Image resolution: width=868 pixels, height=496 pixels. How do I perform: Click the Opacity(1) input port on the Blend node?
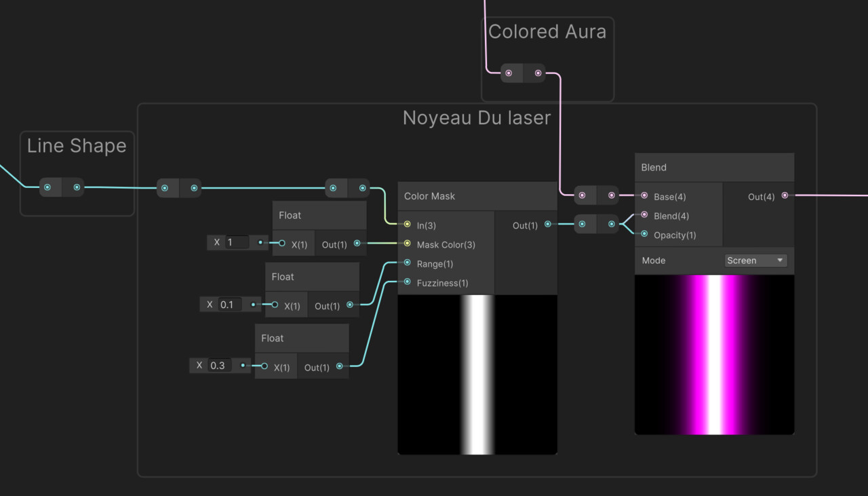point(644,235)
